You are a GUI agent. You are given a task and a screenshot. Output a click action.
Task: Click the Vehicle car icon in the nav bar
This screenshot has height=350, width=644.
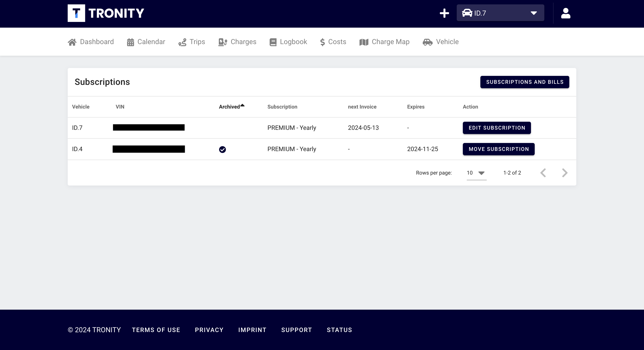(x=428, y=42)
